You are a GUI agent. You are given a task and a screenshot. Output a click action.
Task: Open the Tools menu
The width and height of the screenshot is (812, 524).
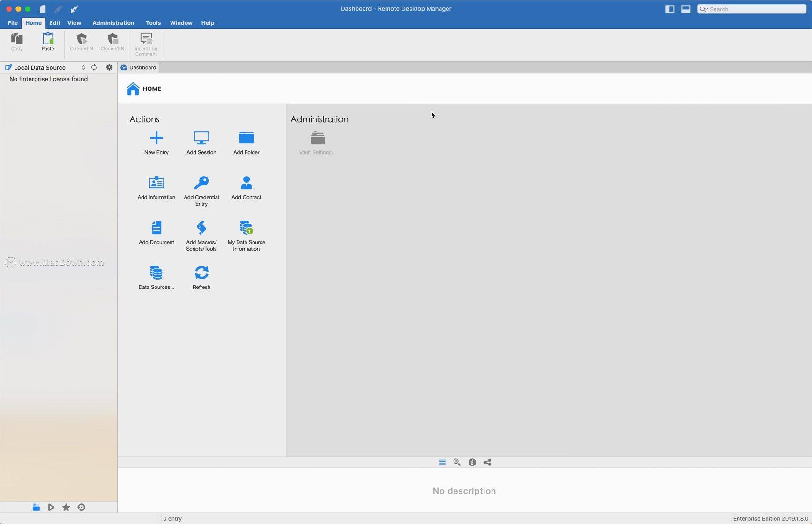[x=153, y=23]
